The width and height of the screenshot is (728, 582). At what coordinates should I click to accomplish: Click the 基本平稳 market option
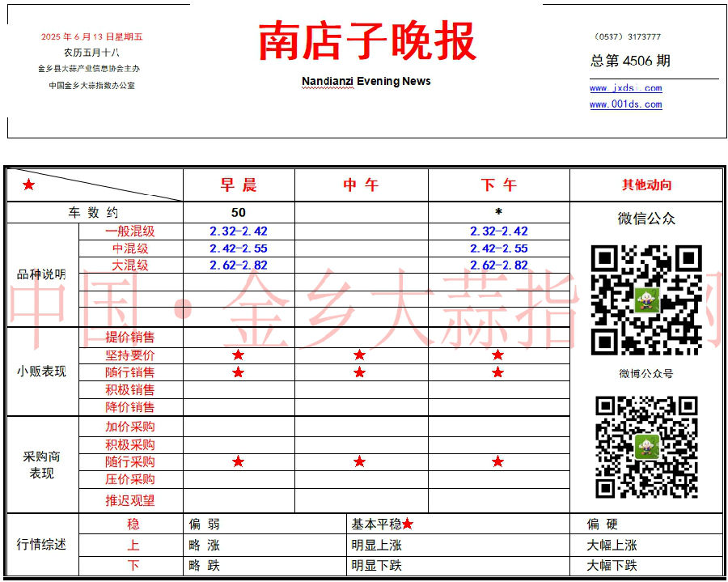click(376, 525)
